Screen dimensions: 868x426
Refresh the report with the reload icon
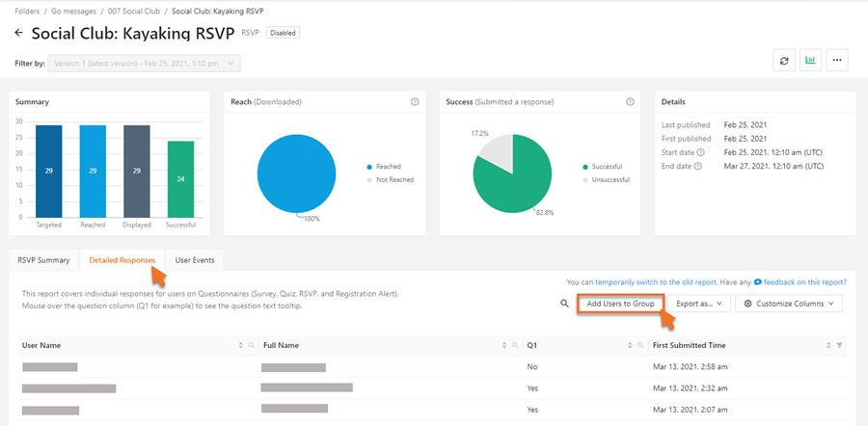tap(784, 61)
